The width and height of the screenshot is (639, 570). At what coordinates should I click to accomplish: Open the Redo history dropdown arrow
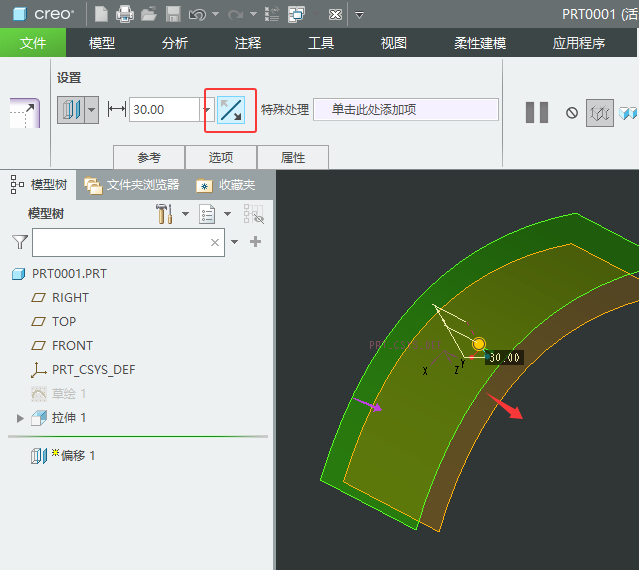[253, 14]
